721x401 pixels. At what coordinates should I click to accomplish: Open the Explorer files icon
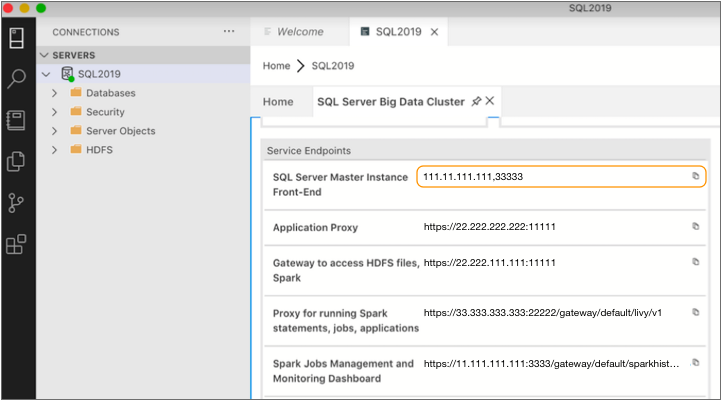pos(16,161)
